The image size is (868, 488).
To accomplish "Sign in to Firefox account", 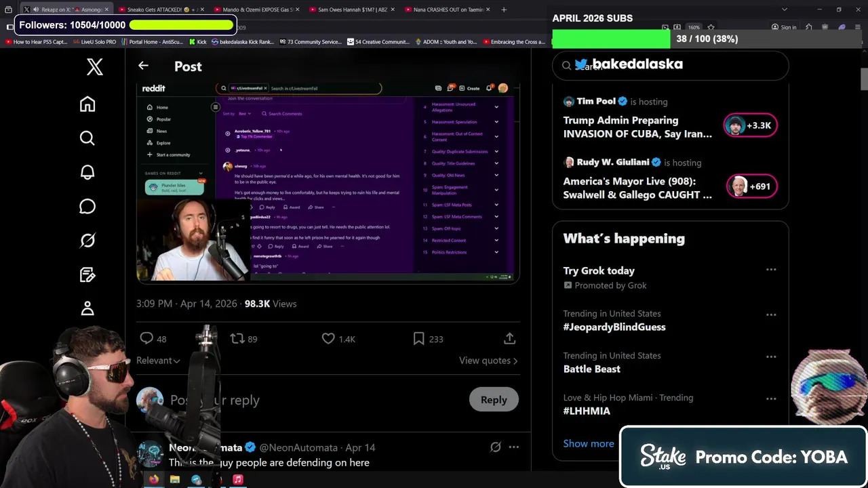I will tap(784, 27).
